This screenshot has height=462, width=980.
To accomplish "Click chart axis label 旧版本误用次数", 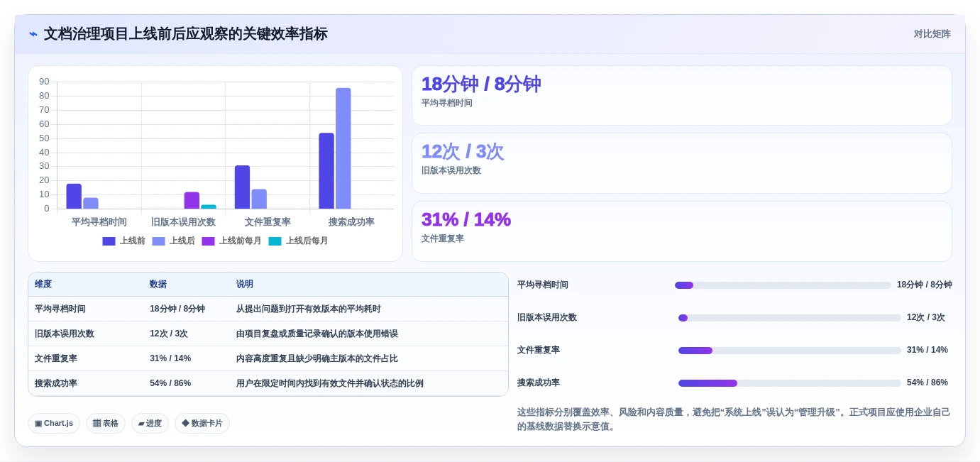I will click(183, 222).
